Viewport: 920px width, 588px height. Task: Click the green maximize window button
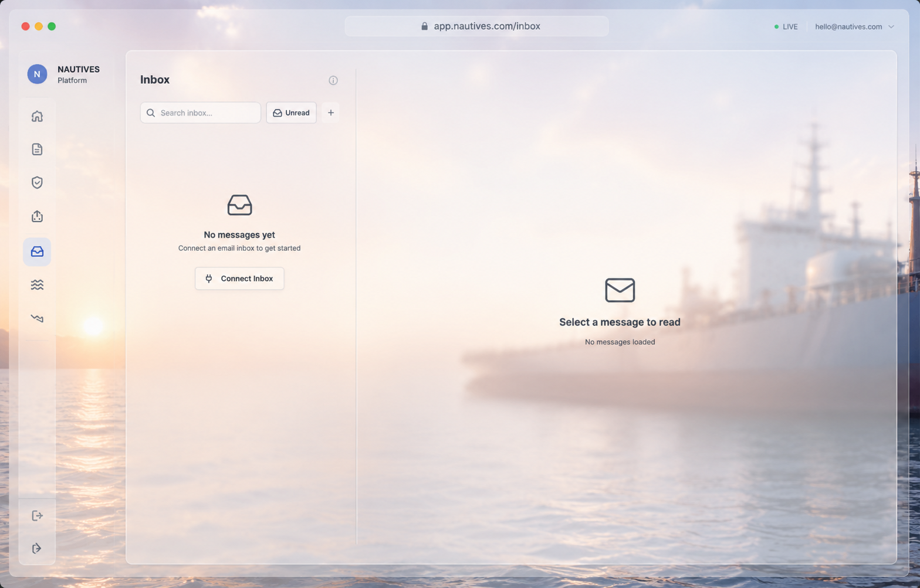tap(52, 26)
